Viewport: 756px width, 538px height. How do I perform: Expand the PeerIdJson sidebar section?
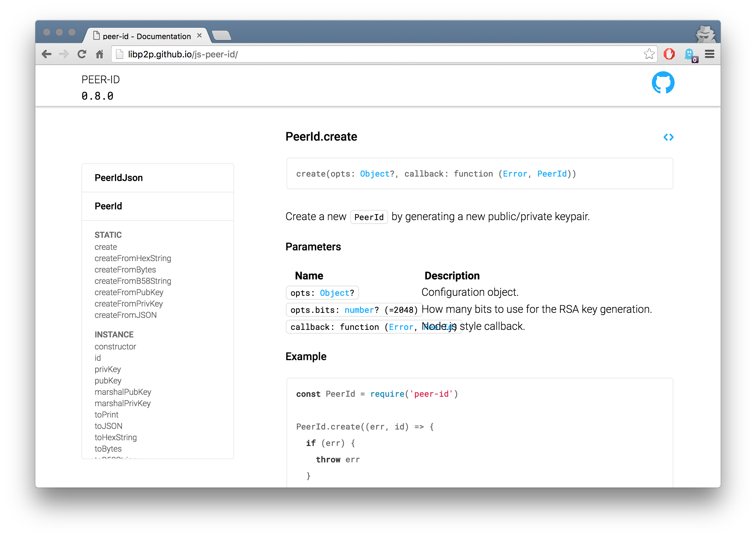coord(119,178)
